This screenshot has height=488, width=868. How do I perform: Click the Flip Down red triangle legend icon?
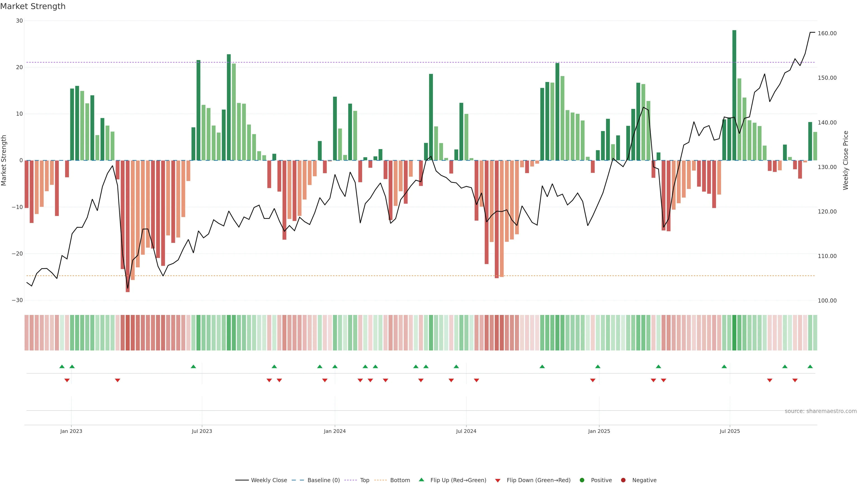click(497, 480)
